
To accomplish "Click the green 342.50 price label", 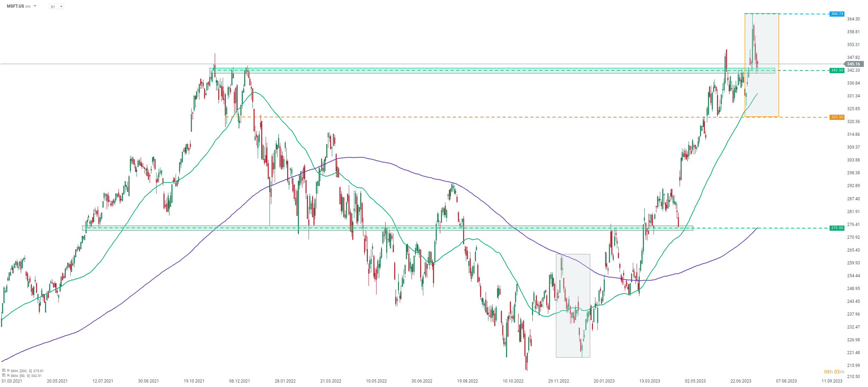I will [x=836, y=70].
